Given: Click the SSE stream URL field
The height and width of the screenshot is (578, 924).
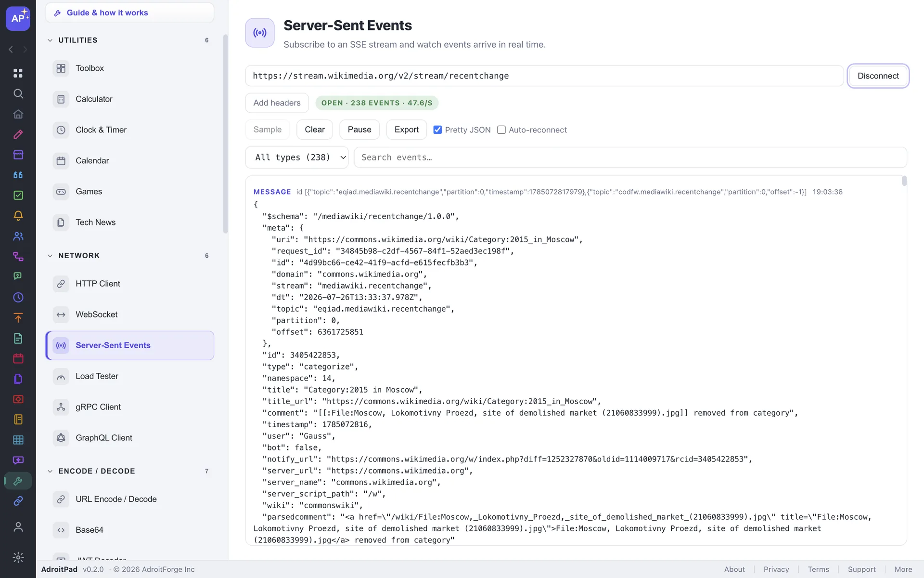Looking at the screenshot, I should coord(544,76).
